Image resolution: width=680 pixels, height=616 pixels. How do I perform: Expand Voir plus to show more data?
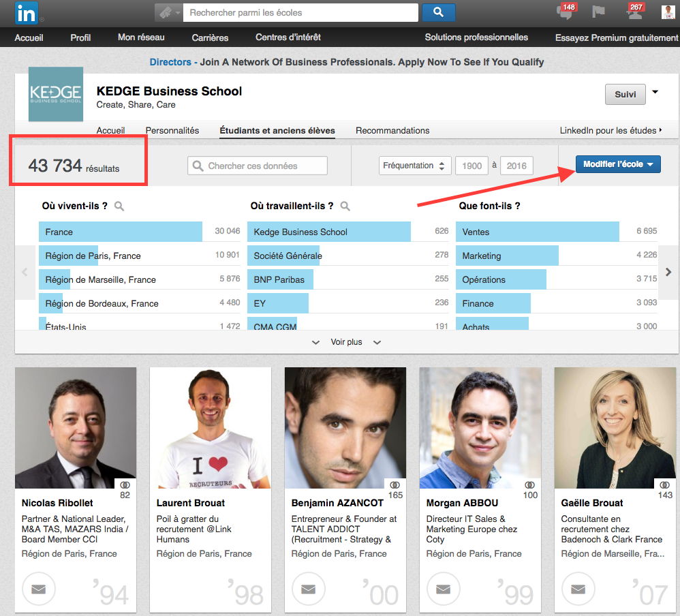point(346,342)
